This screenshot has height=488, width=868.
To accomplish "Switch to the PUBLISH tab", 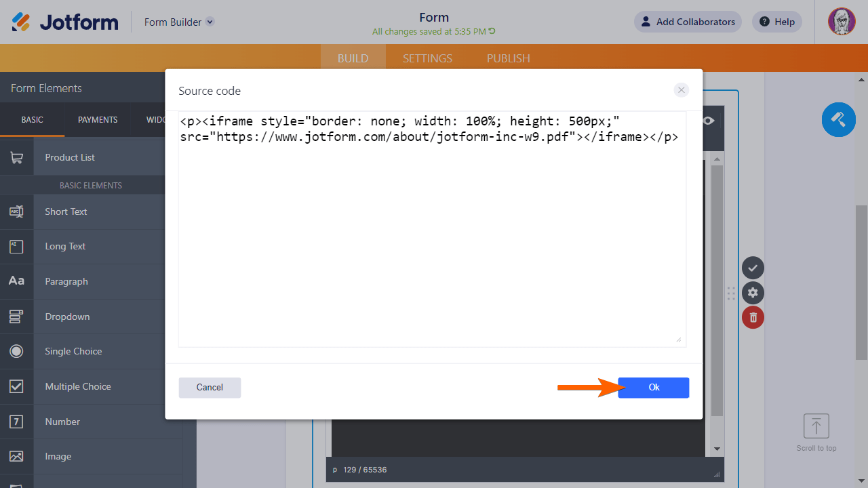I will click(509, 58).
